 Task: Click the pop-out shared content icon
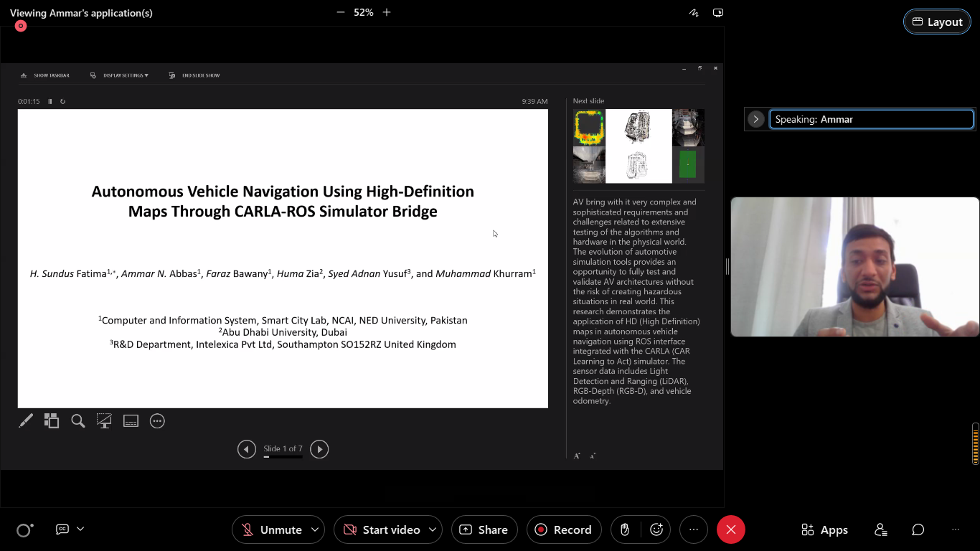coord(718,13)
